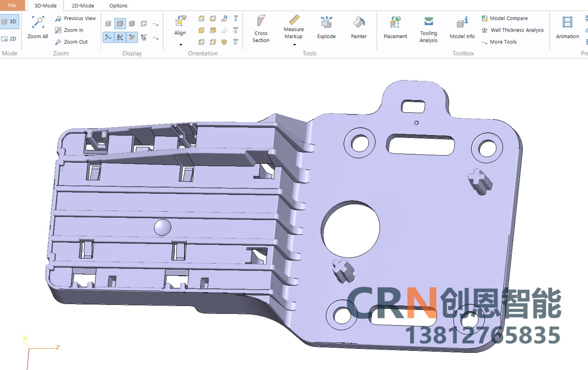Screen dimensions: 588x370
Task: Click the Zoom All icon
Action: (38, 22)
